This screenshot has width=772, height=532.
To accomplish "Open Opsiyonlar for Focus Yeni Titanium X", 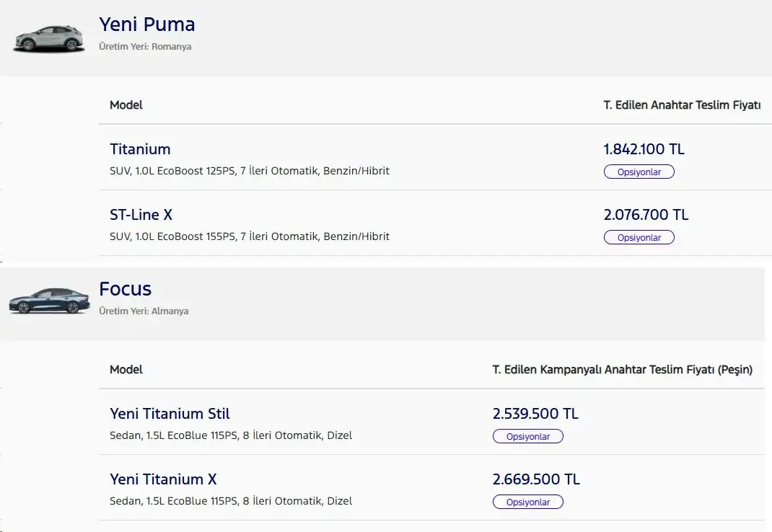I will (x=528, y=502).
